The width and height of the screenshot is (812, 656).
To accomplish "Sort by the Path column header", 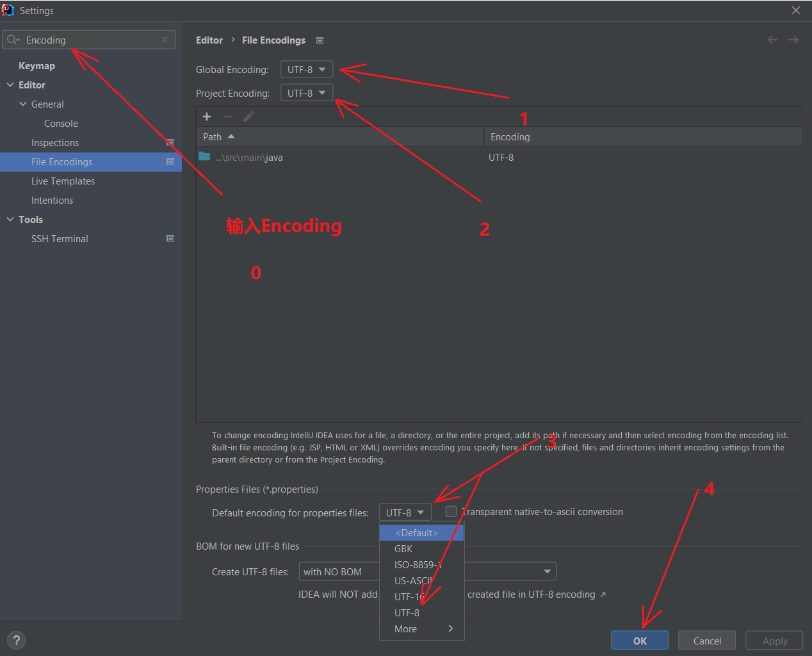I will [340, 136].
